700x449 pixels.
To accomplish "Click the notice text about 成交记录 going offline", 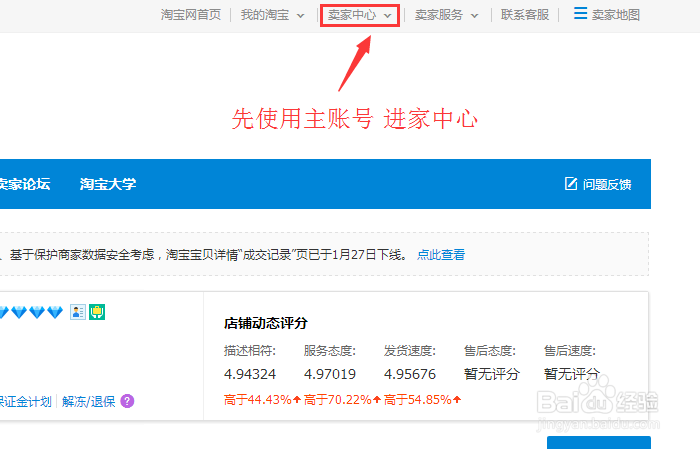I will (x=208, y=255).
